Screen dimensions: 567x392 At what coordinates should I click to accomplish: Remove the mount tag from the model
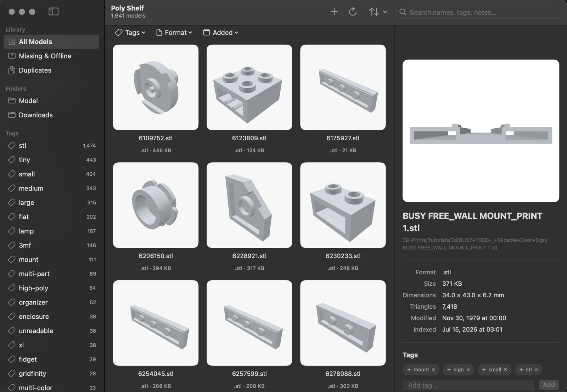(x=433, y=370)
